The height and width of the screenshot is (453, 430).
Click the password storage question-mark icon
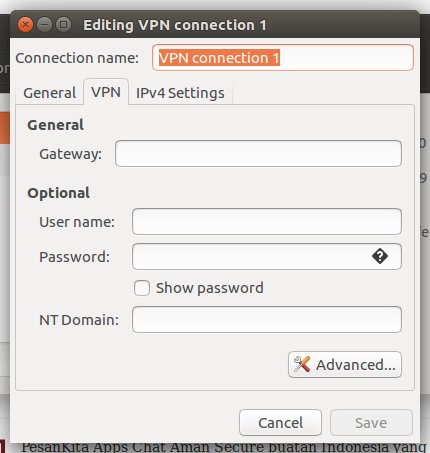pos(380,256)
